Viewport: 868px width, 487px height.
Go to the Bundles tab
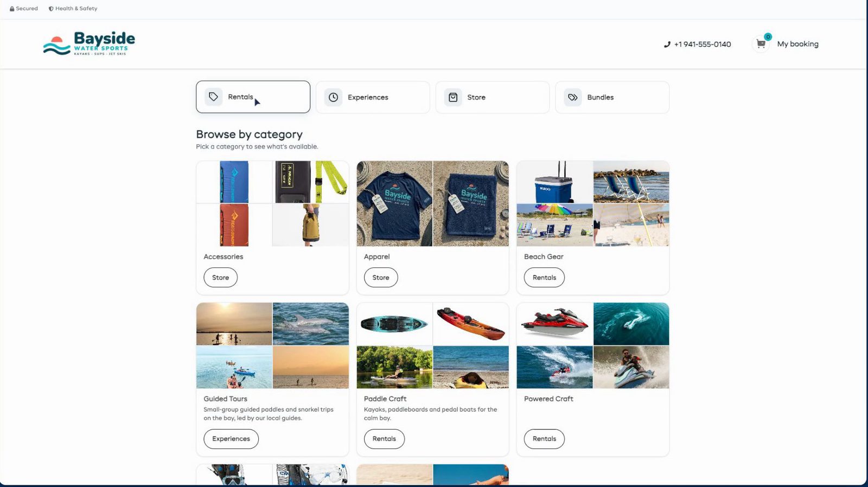612,97
